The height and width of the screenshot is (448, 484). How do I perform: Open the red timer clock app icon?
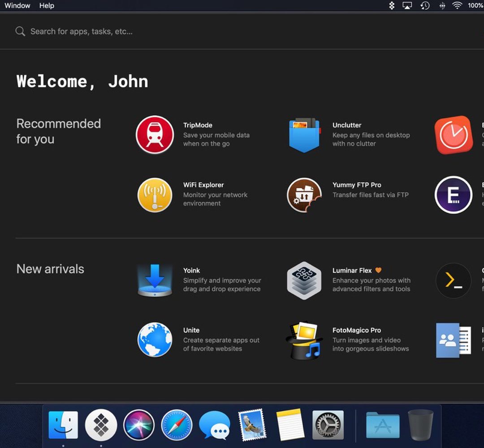coord(454,135)
